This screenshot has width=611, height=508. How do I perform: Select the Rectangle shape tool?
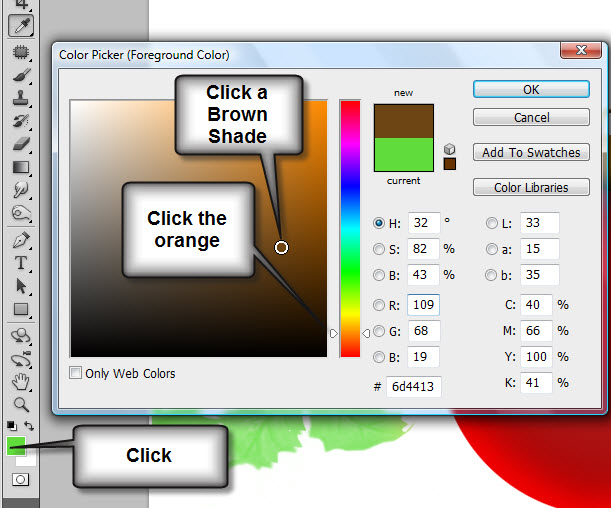pyautogui.click(x=21, y=309)
